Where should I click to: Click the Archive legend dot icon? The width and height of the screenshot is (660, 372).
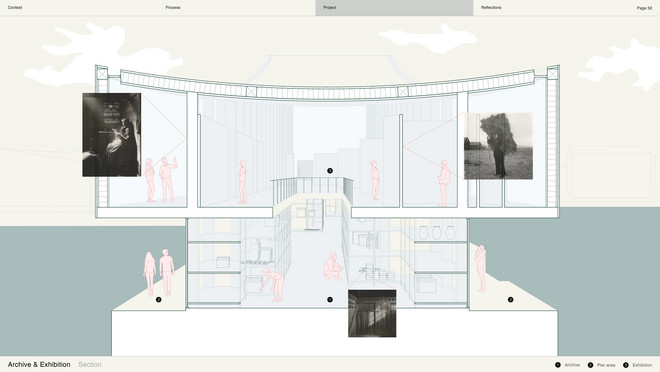coord(558,365)
